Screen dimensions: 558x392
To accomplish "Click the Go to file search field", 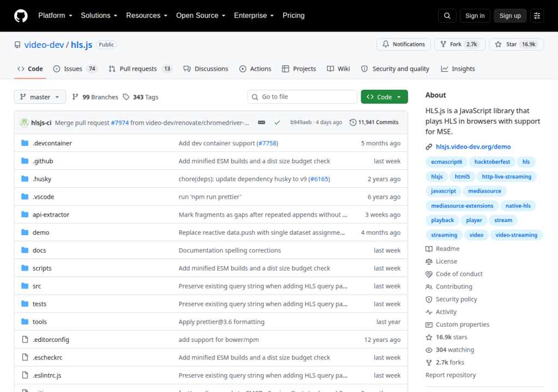I will 302,97.
